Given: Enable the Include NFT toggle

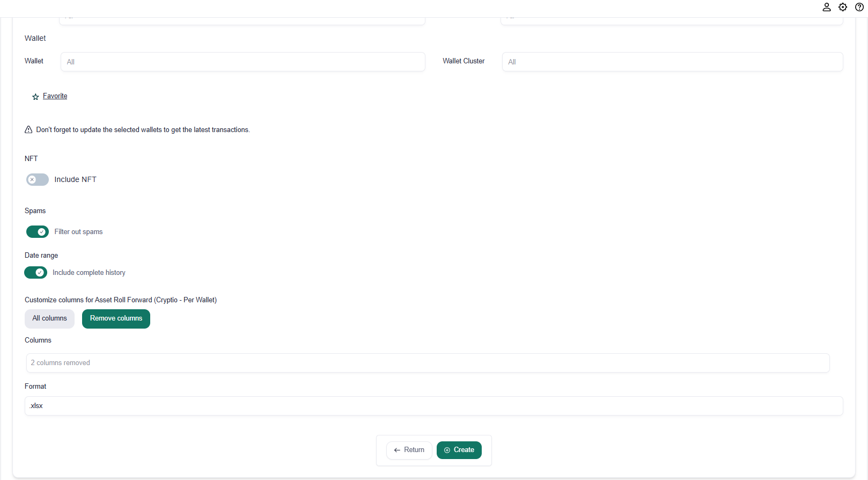Looking at the screenshot, I should pyautogui.click(x=37, y=180).
